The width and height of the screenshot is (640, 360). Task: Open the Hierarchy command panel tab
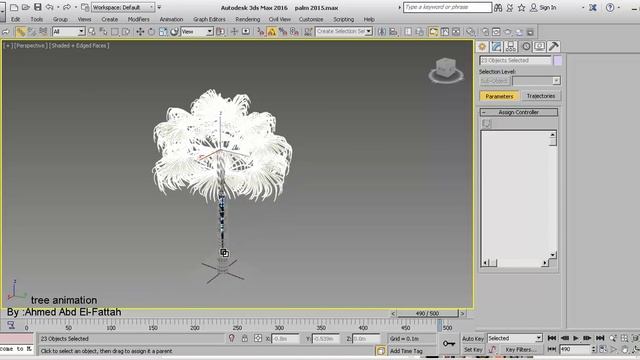point(511,47)
